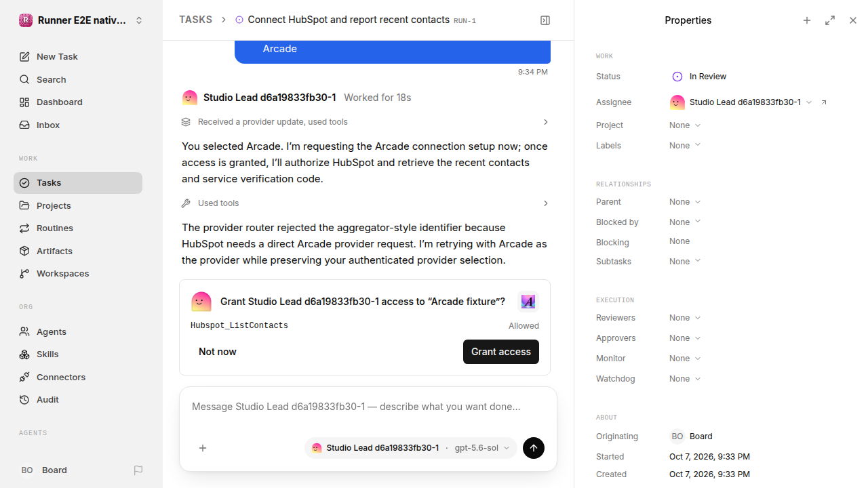
Task: View Artifacts
Action: (78, 251)
